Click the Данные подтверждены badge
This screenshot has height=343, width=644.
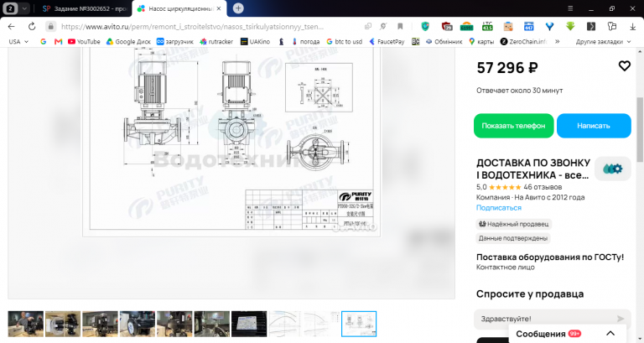pyautogui.click(x=513, y=238)
